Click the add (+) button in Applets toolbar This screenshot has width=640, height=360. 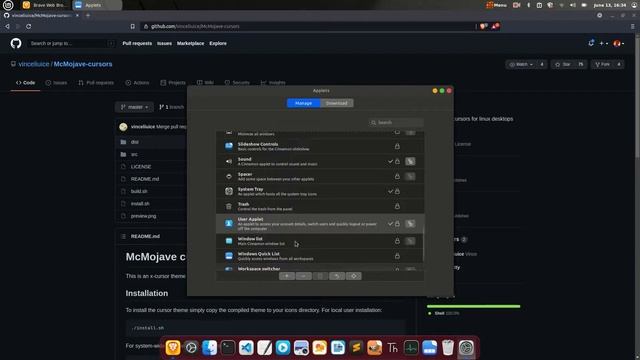click(x=287, y=276)
